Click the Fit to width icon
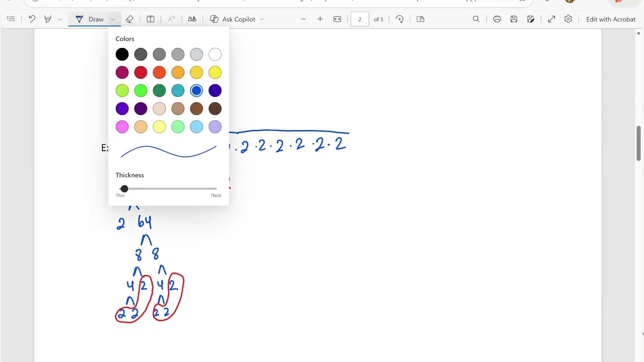644x362 pixels. [337, 19]
